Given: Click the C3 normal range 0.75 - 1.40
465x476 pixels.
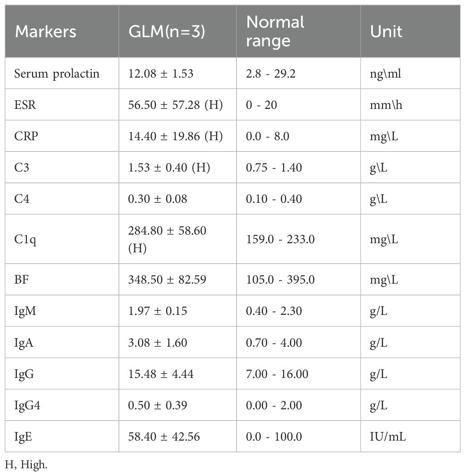Looking at the screenshot, I should pyautogui.click(x=273, y=167).
